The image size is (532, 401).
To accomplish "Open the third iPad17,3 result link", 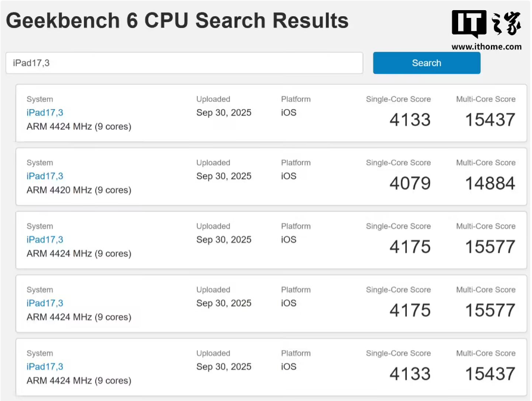I will [45, 240].
